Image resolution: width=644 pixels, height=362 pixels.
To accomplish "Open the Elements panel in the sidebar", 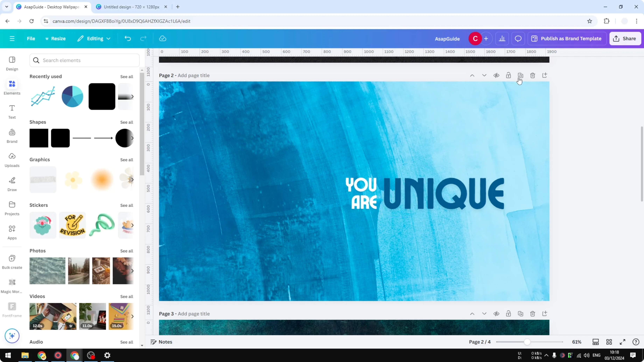I will pos(12,87).
